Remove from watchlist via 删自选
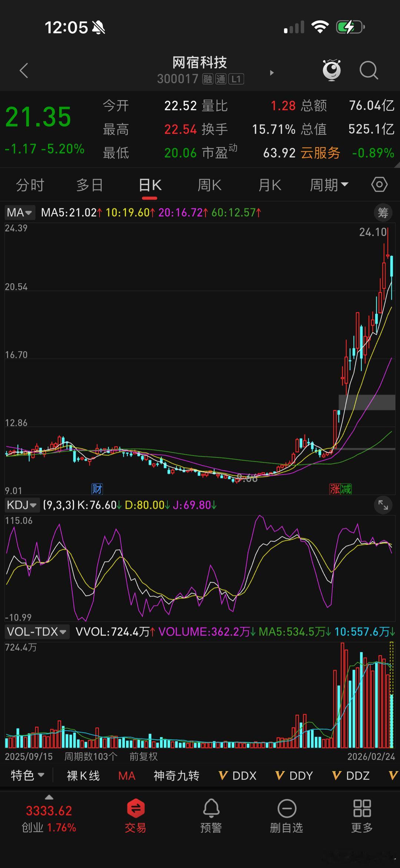Screen dimensions: 400x868 pos(287,816)
